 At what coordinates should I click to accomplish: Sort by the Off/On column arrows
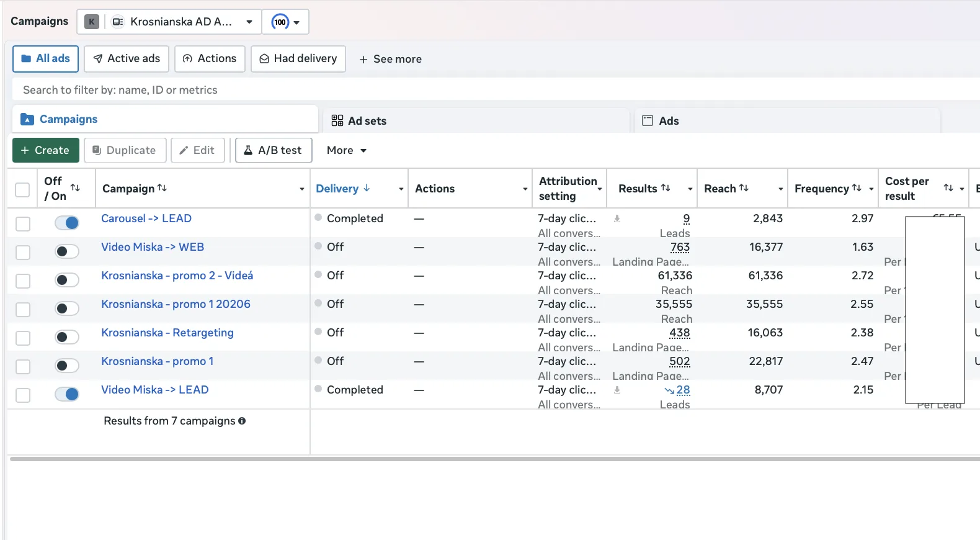pos(75,187)
